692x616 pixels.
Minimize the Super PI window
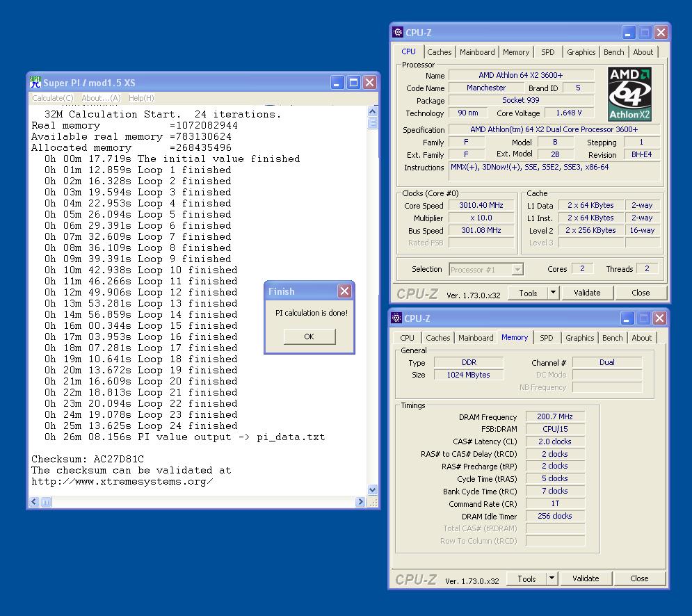click(337, 83)
